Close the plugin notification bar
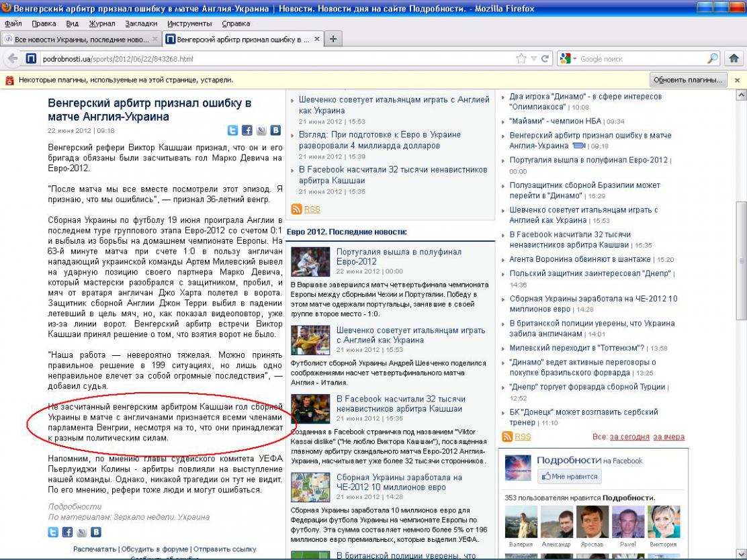Screen dimensions: 747x560 [x=737, y=80]
